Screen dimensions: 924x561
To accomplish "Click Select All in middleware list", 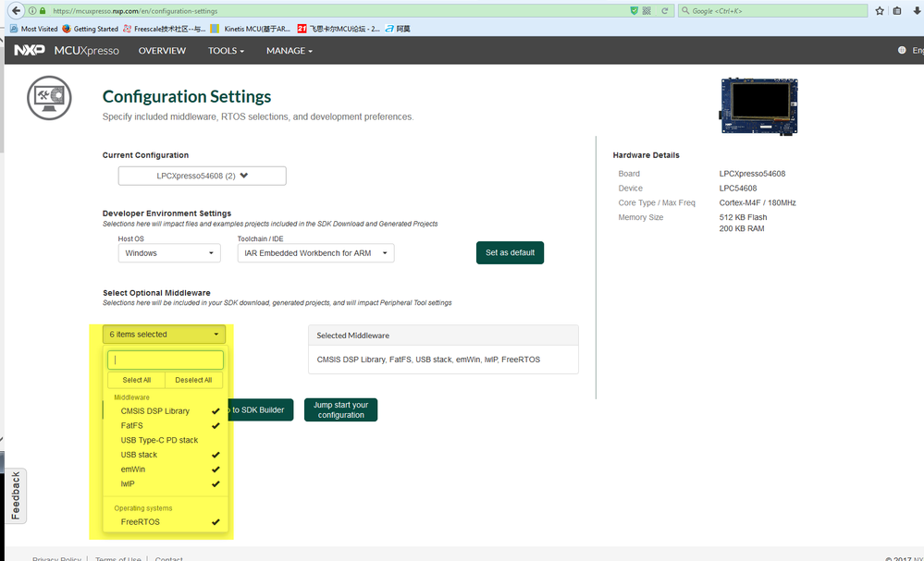I will [x=136, y=380].
